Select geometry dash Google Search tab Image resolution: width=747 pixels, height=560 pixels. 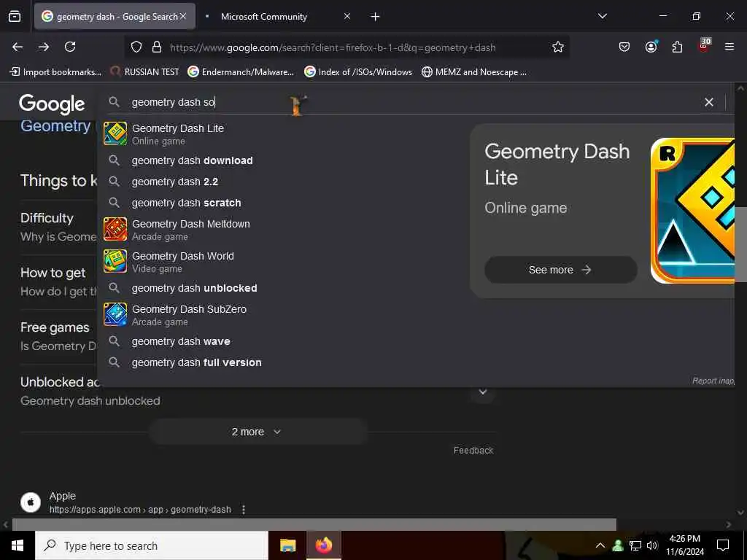[x=115, y=17]
